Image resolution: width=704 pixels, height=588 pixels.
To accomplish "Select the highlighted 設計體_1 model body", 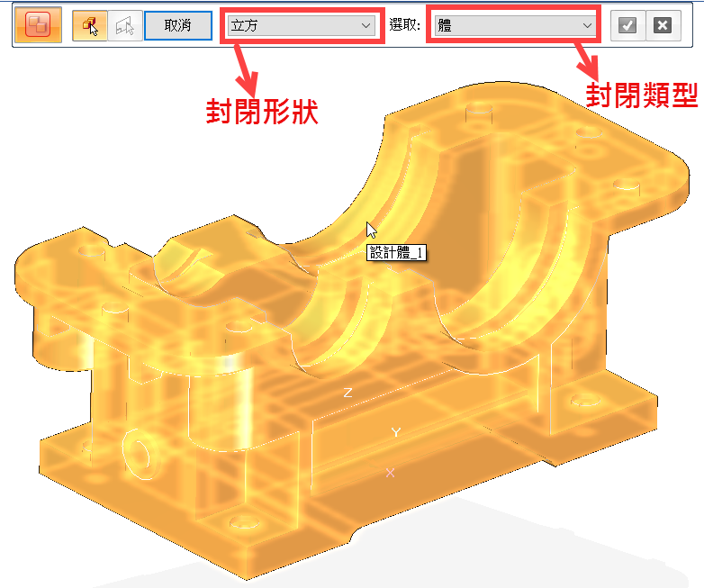I will (350, 332).
